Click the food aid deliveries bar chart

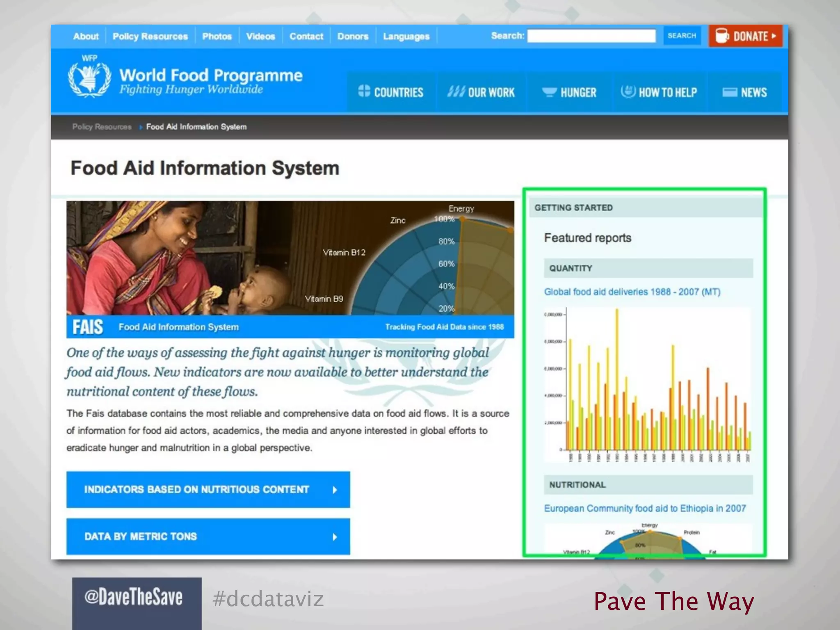[647, 385]
